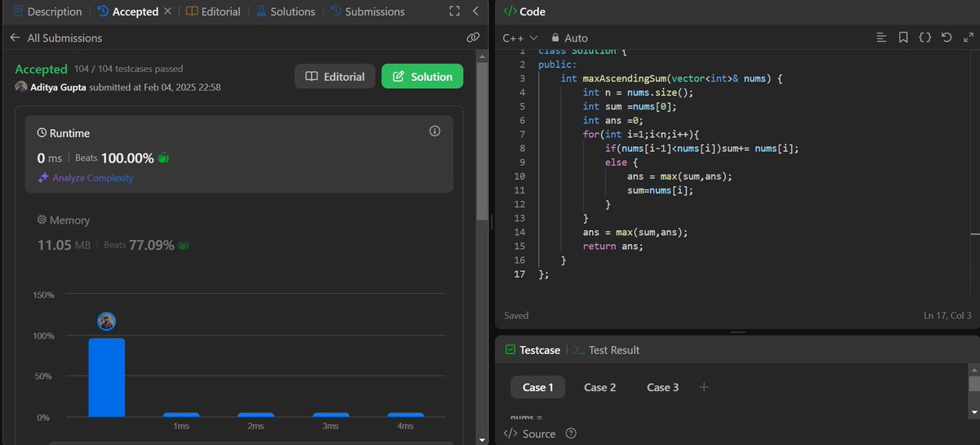Screen dimensions: 980x445
Task: Click the Source label
Action: tap(538, 434)
